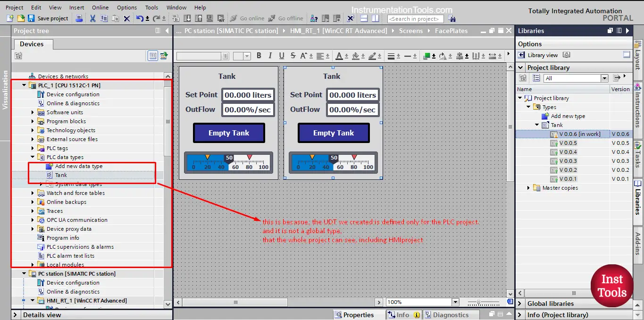The width and height of the screenshot is (644, 320).
Task: Click the binoculars search icon
Action: point(452,18)
